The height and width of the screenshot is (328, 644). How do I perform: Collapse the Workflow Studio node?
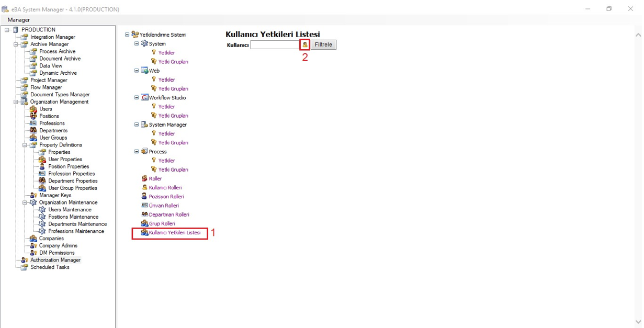pos(137,98)
